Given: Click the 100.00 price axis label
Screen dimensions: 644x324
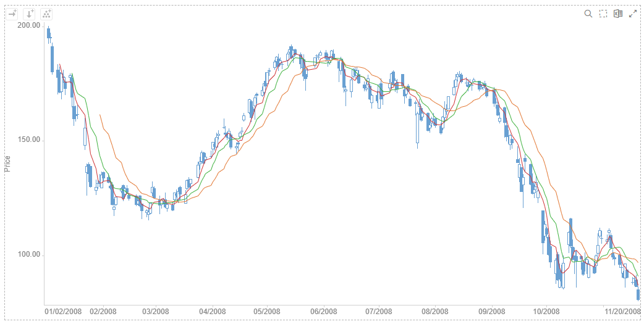Looking at the screenshot, I should point(29,255).
